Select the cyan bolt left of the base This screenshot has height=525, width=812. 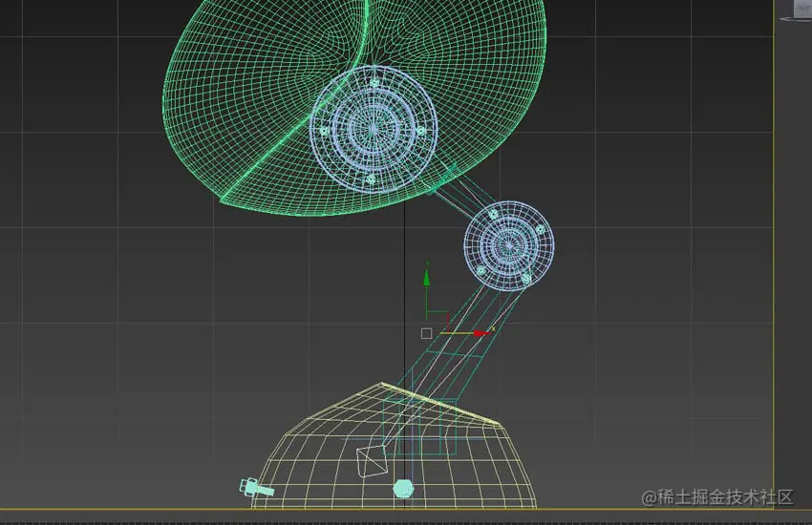tap(256, 487)
